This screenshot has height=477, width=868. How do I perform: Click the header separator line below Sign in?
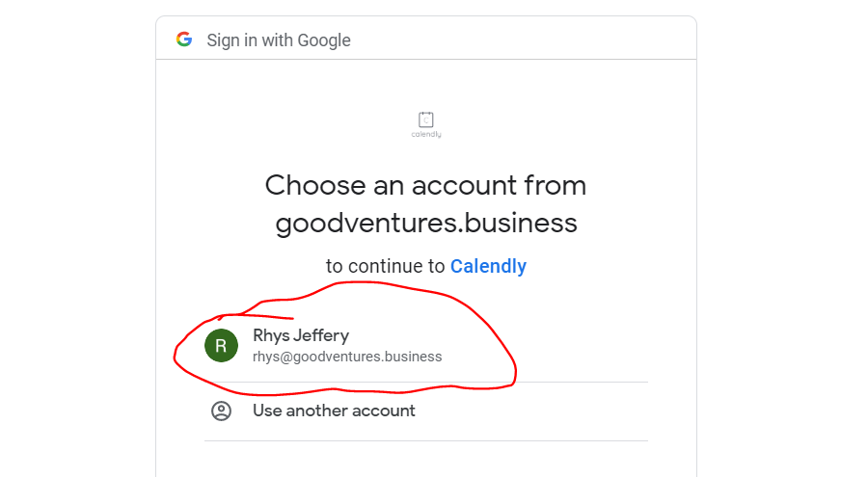pos(425,60)
